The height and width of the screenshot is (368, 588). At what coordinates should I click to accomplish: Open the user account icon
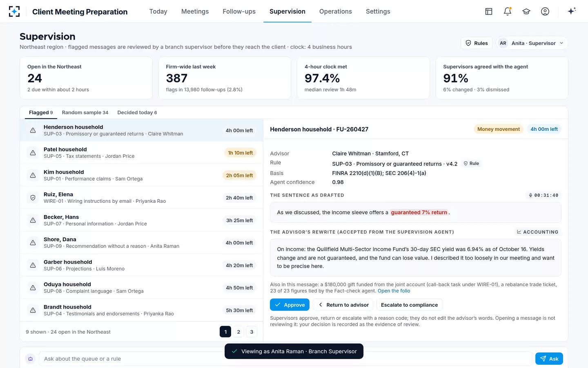[x=545, y=11]
